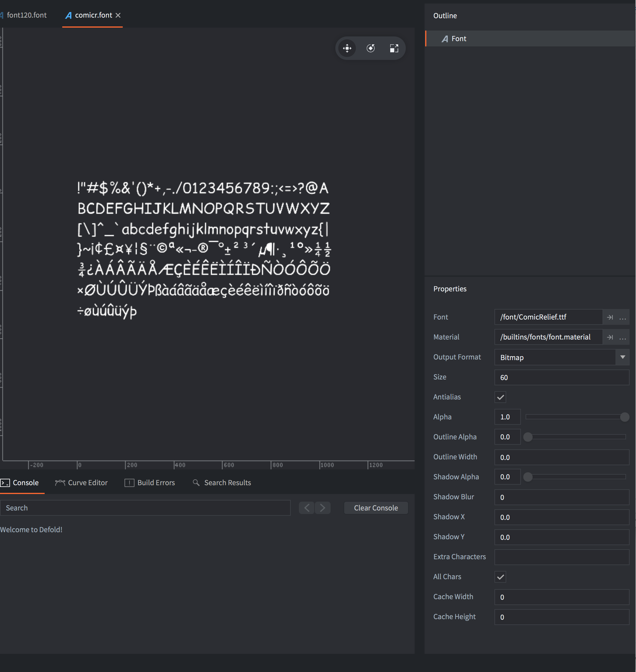Select the pan camera tool in the viewport

347,48
